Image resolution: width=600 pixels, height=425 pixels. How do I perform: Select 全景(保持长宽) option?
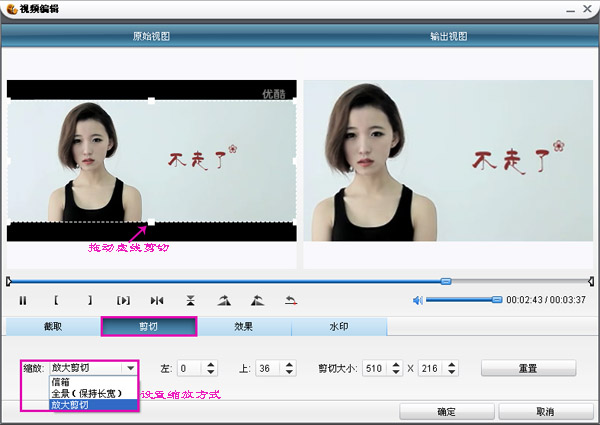click(x=93, y=393)
